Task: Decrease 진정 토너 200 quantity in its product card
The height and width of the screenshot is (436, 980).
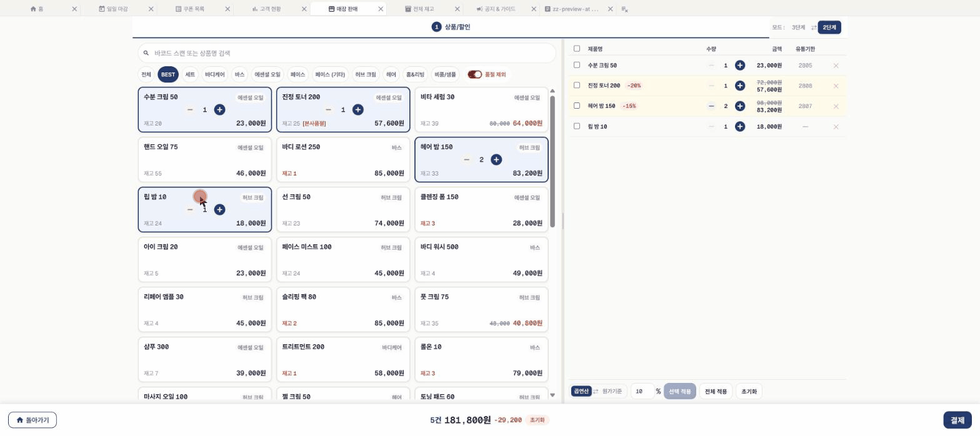Action: (x=328, y=110)
